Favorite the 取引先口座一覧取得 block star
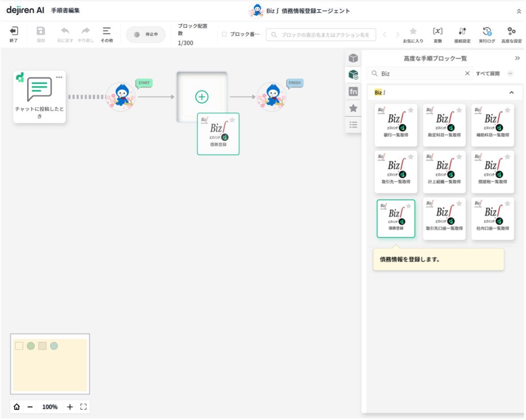526x420 pixels. 459,204
